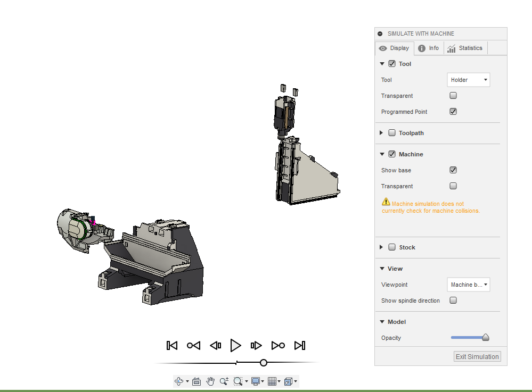Click the step forward playback icon
This screenshot has height=392, width=532.
click(x=256, y=345)
